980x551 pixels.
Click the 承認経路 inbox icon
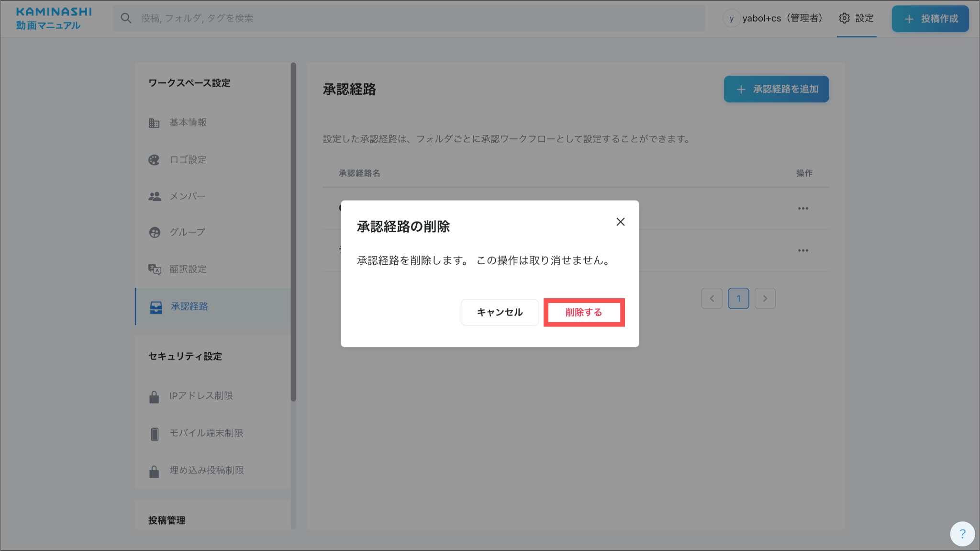tap(156, 307)
